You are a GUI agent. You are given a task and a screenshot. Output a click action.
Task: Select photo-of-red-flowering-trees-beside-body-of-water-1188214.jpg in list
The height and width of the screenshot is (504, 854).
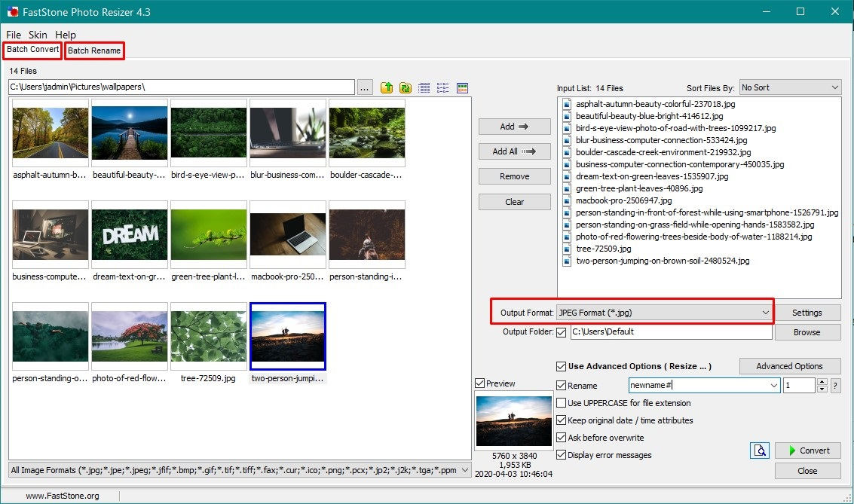(x=694, y=237)
